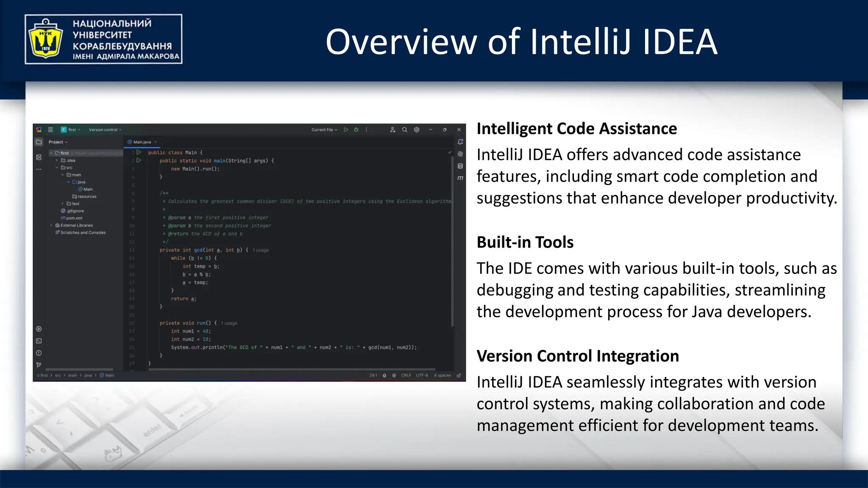868x488 pixels.
Task: Click the editor vertical scrollbar
Action: [453, 241]
